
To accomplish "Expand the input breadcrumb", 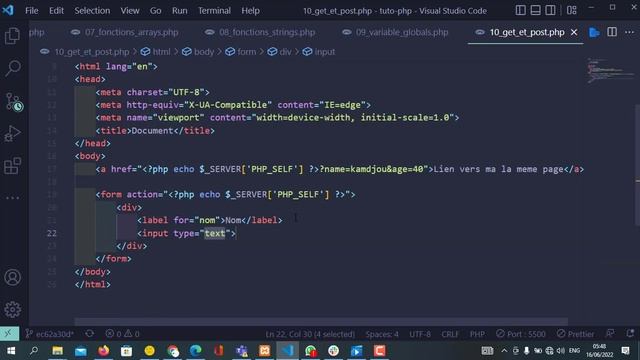I will pos(324,52).
